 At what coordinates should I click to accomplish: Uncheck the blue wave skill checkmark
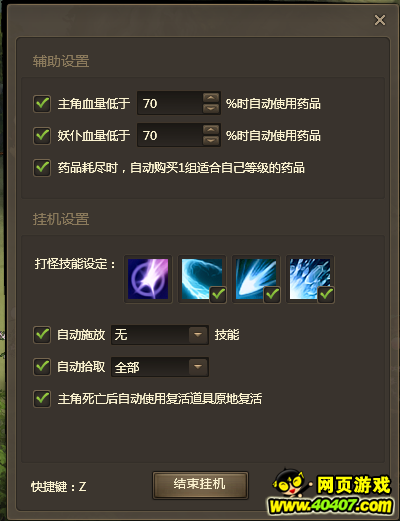coord(218,294)
